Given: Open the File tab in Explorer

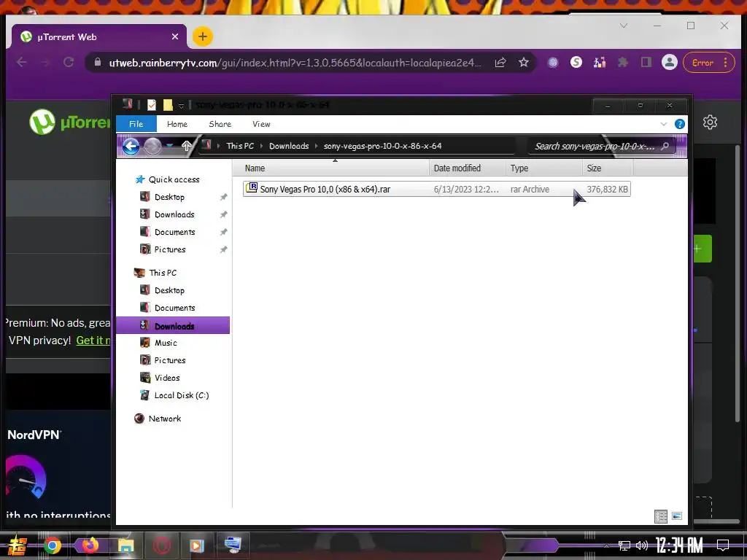Looking at the screenshot, I should point(136,124).
